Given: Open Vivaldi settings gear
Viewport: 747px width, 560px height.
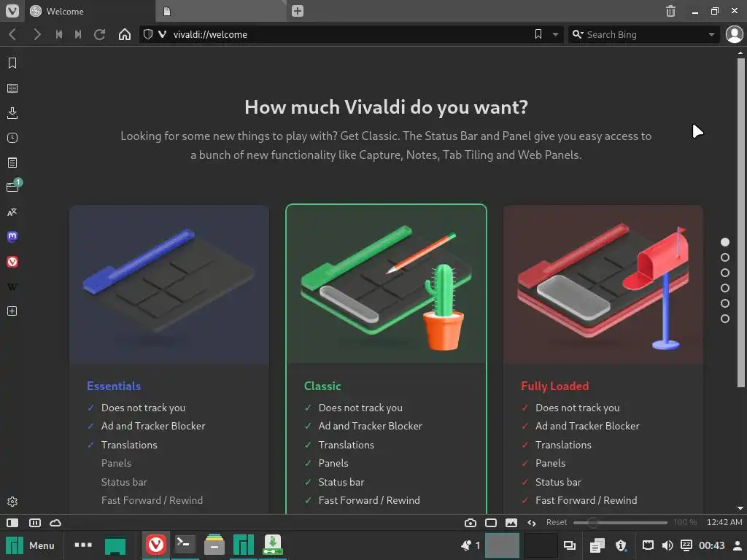Looking at the screenshot, I should point(12,502).
